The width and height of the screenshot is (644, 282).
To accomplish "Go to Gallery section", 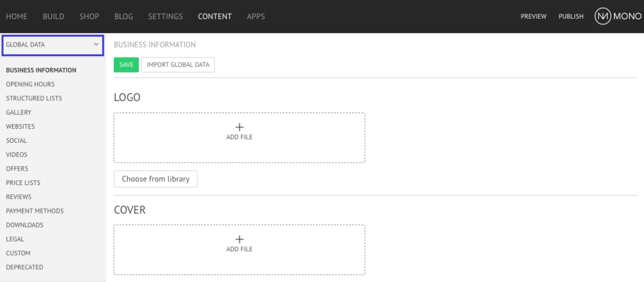I will (x=19, y=113).
